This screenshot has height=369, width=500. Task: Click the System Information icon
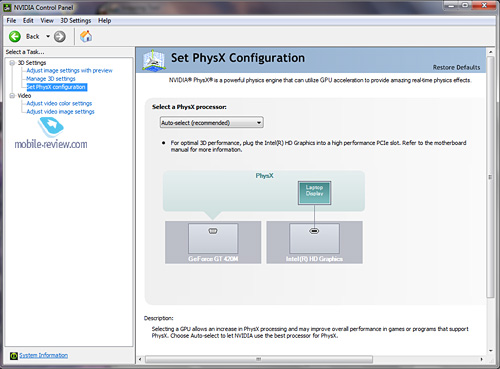[14, 356]
